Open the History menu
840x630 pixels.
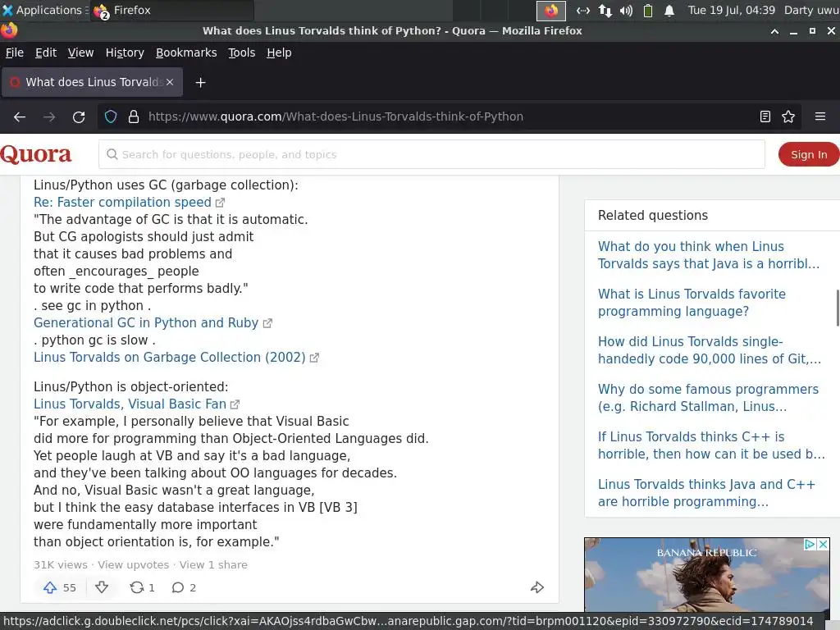click(x=125, y=52)
